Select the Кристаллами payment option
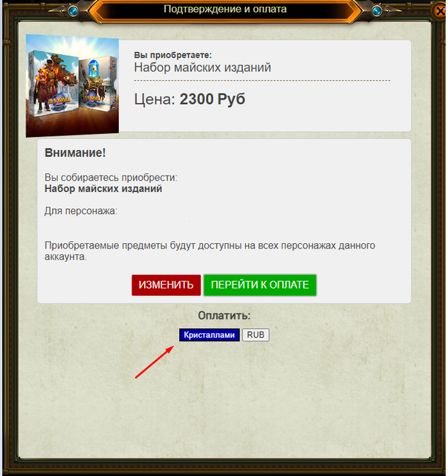This screenshot has width=448, height=476. (210, 335)
